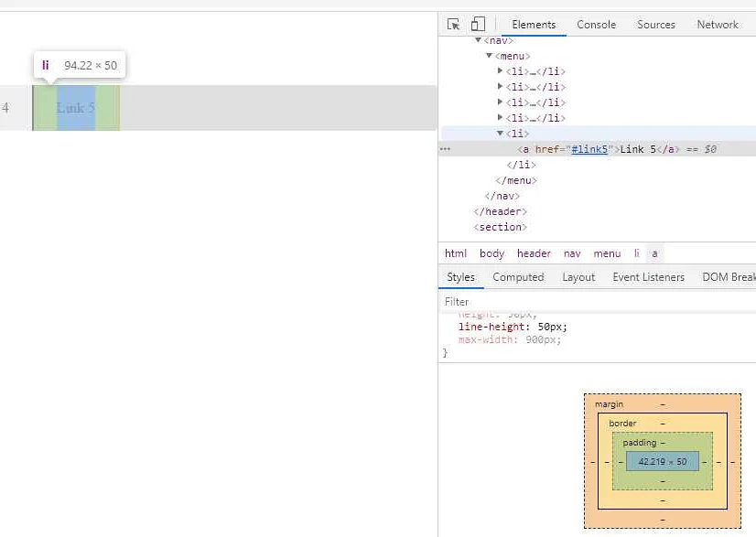
Task: Switch to the Layout tab
Action: tap(578, 276)
